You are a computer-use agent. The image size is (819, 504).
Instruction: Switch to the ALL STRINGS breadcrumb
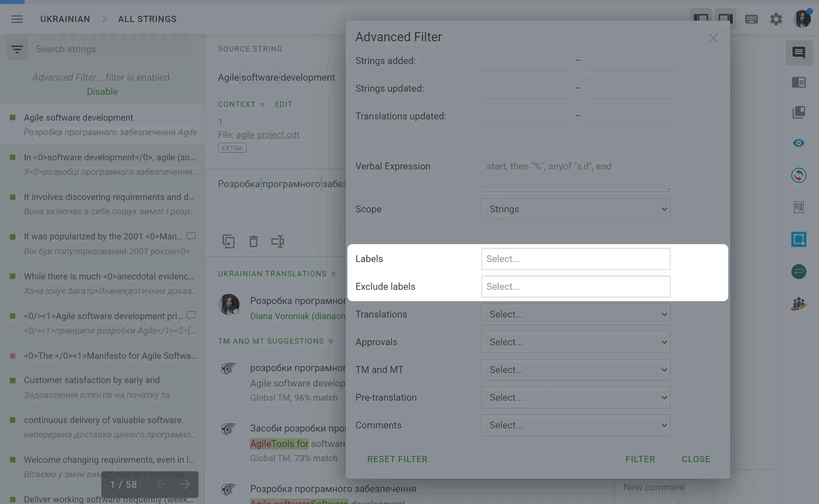point(147,19)
